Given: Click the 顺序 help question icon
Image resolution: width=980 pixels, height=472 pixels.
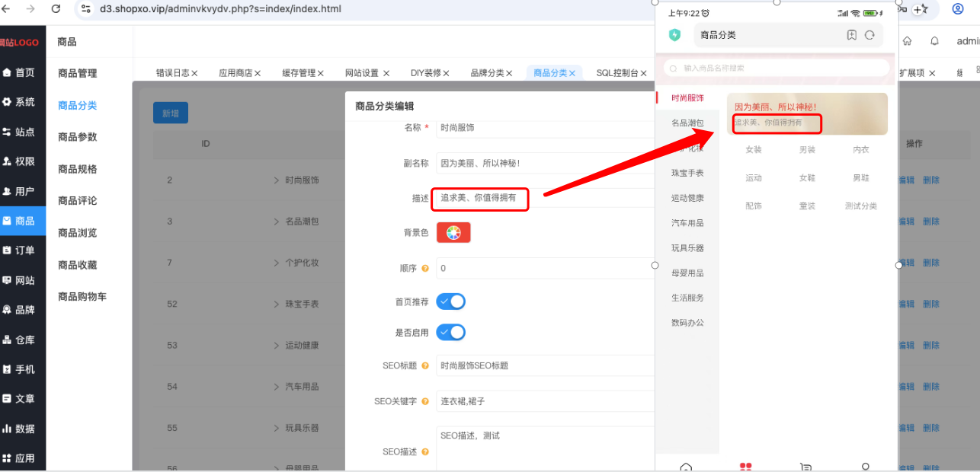Looking at the screenshot, I should point(424,269).
